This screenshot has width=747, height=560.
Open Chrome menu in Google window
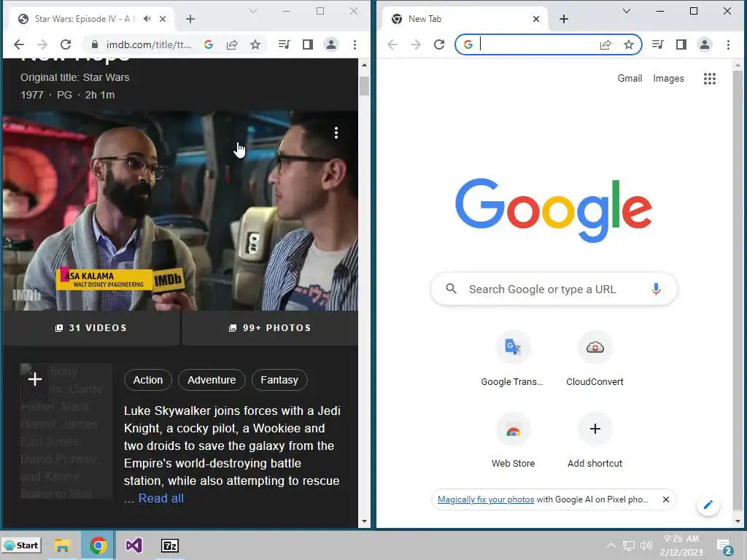(x=728, y=44)
